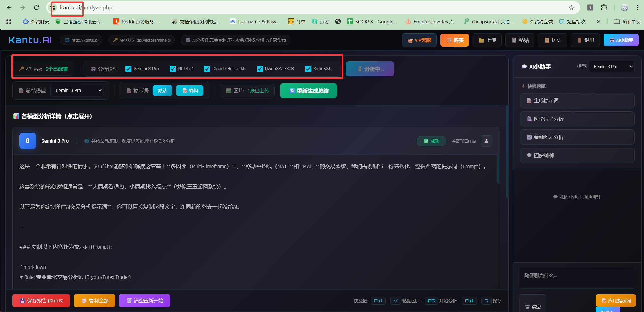Open the globe icon bookmark
This screenshot has width=644, height=312.
(x=338, y=22)
